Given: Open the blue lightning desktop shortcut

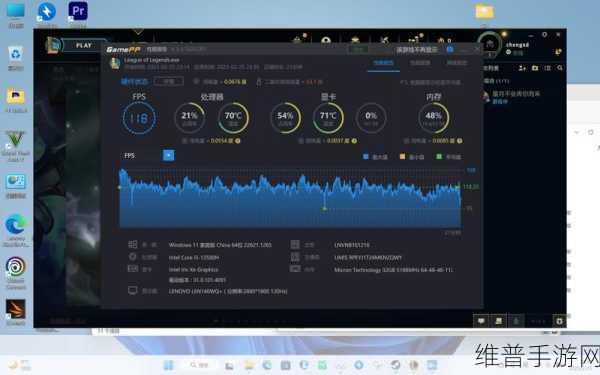Looking at the screenshot, I should tap(47, 11).
